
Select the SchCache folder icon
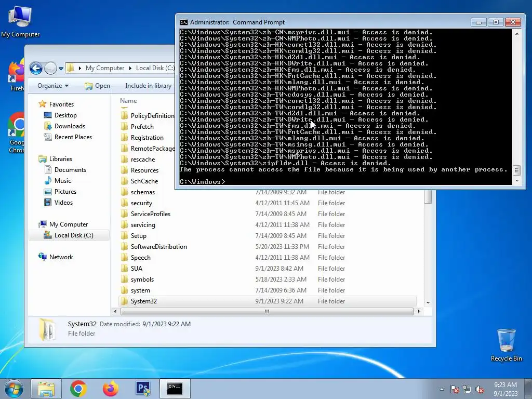125,181
